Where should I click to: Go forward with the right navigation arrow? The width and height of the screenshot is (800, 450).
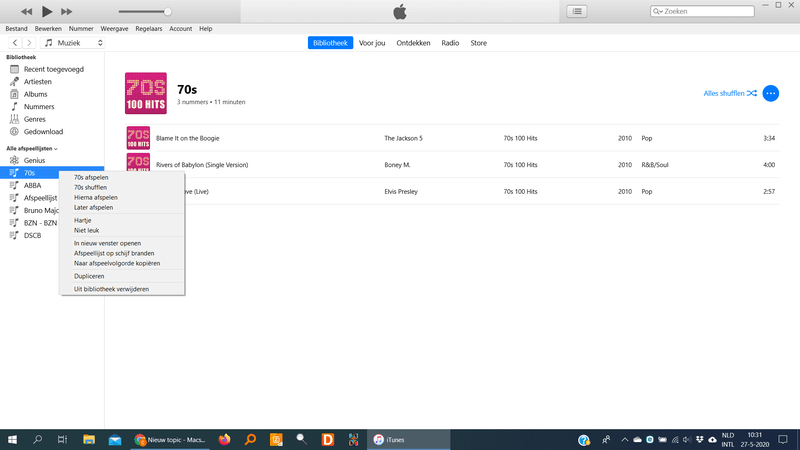(x=29, y=43)
